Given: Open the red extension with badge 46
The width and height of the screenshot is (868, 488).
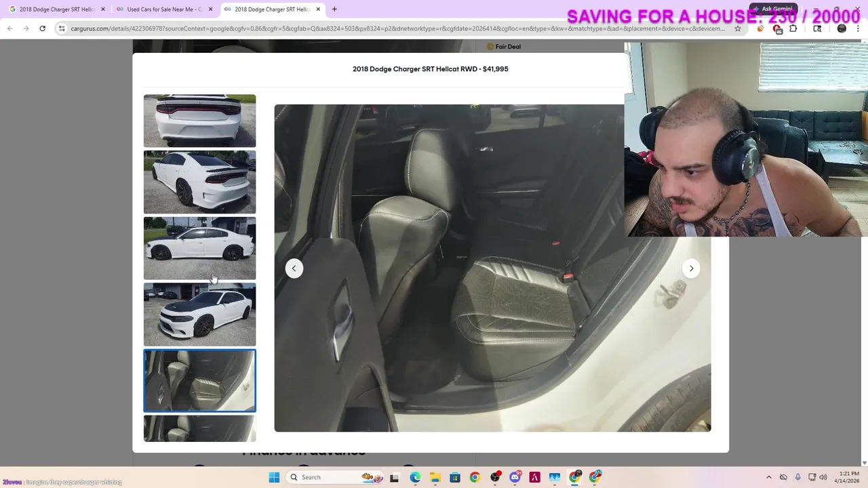Looking at the screenshot, I should [778, 28].
